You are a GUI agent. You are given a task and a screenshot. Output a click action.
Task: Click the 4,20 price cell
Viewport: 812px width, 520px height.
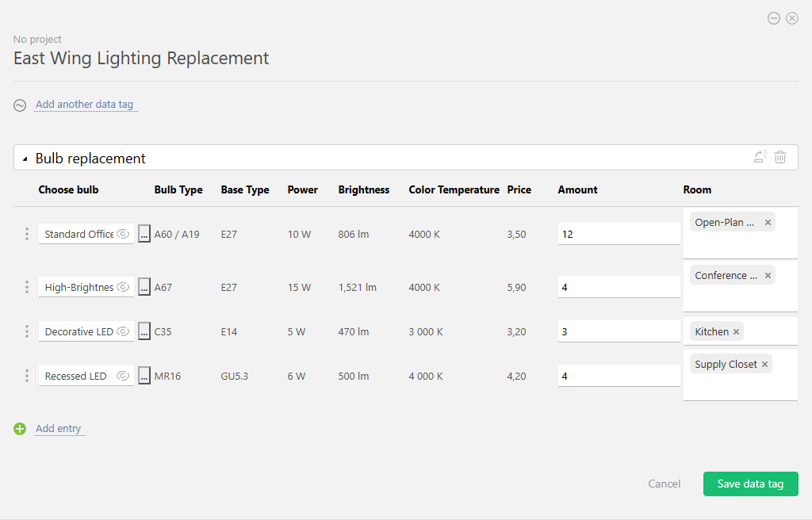(516, 376)
